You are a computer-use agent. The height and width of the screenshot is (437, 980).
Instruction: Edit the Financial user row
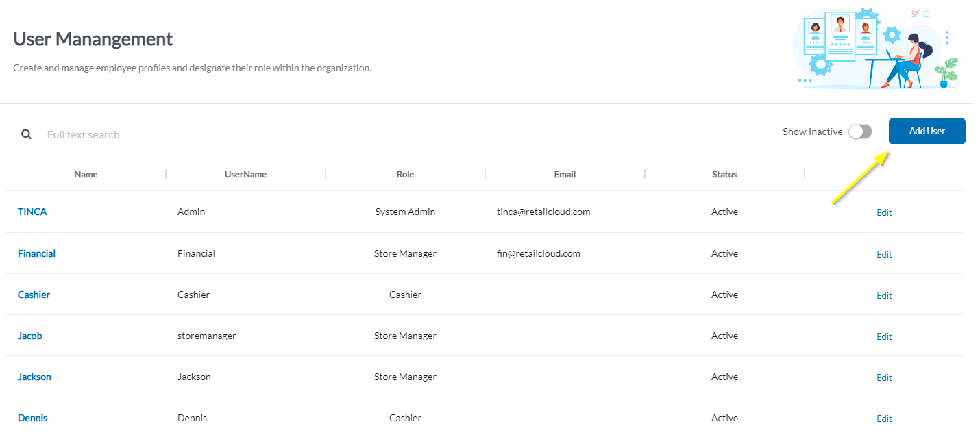[884, 254]
